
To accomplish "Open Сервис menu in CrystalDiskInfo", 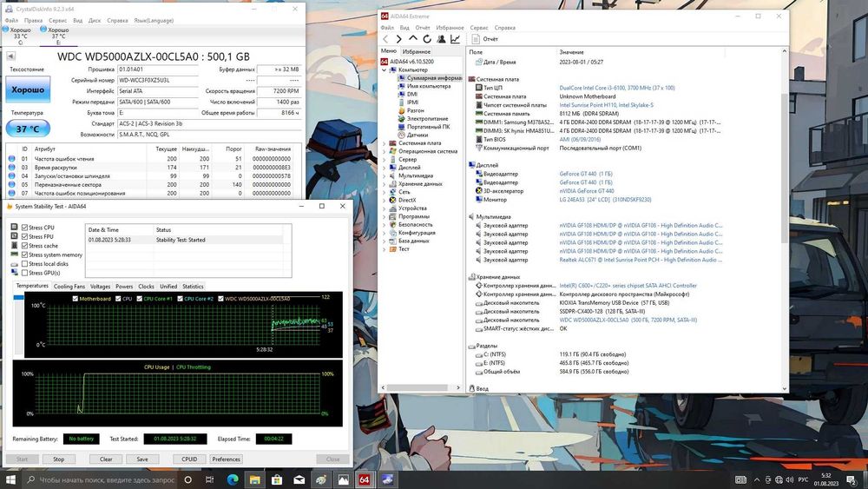I will [x=57, y=21].
